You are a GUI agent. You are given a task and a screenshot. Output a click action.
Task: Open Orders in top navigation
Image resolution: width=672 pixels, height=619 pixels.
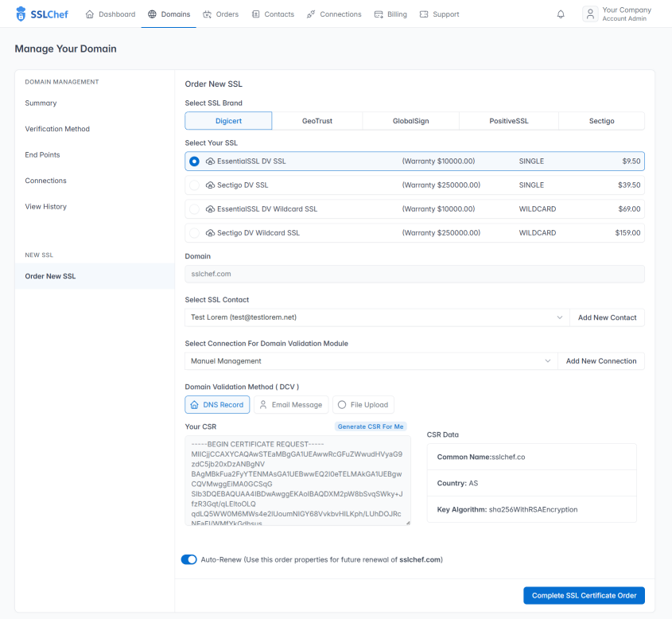coord(220,14)
